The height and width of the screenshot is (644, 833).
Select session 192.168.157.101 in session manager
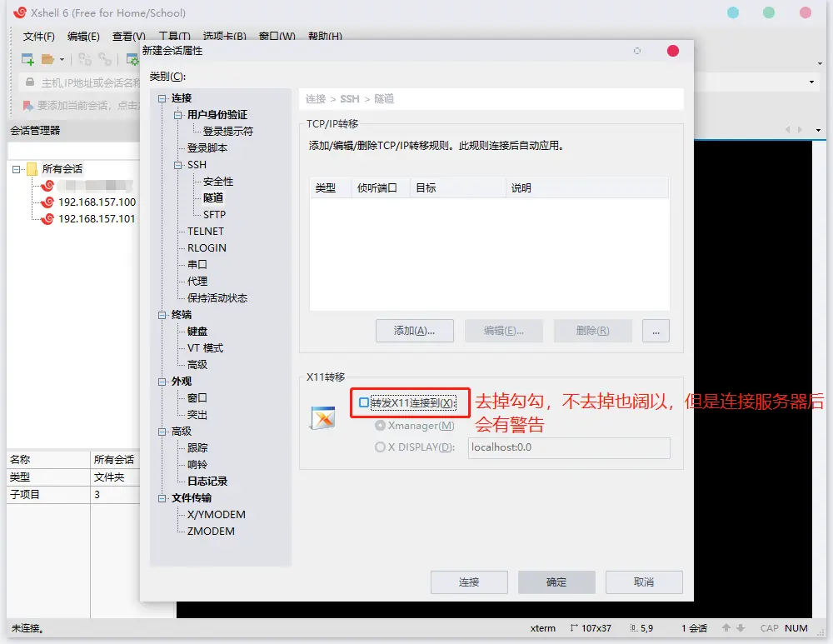(x=97, y=219)
